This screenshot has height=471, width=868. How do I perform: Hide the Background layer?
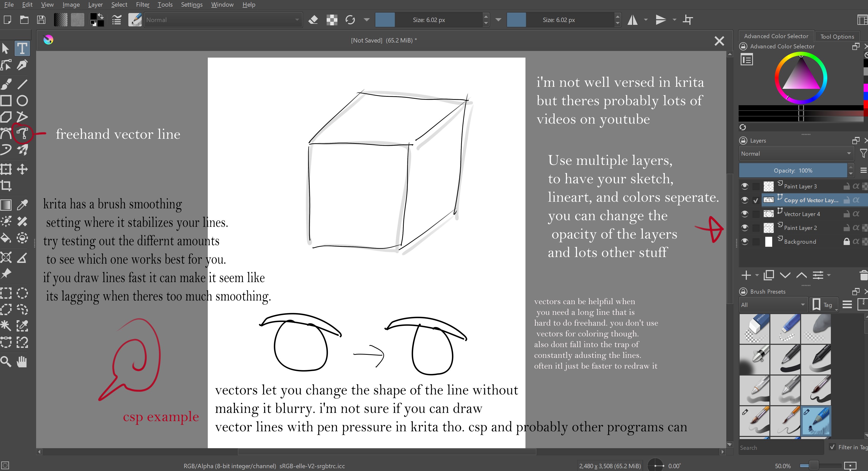pos(745,241)
